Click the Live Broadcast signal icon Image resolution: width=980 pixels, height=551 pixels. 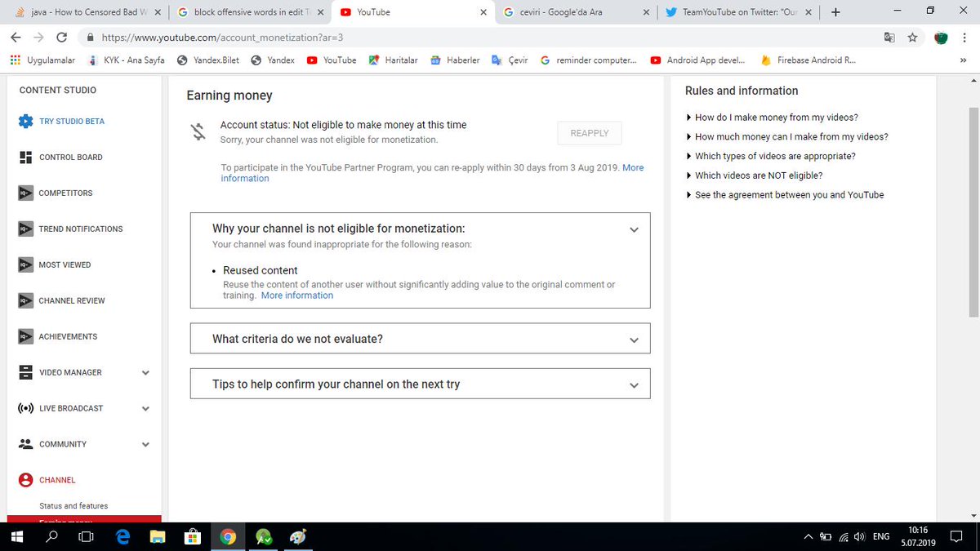point(24,408)
